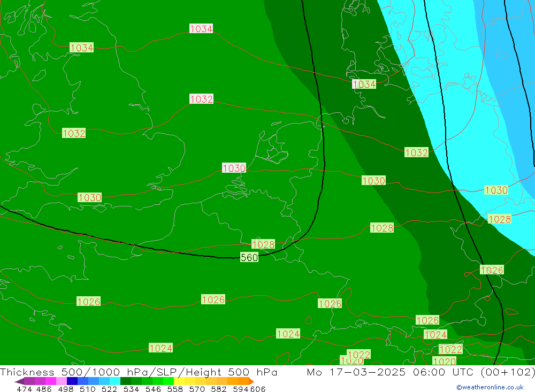Click the orange right arrow end of the legend
Viewport: 535px width, 392px height.
[x=251, y=381]
